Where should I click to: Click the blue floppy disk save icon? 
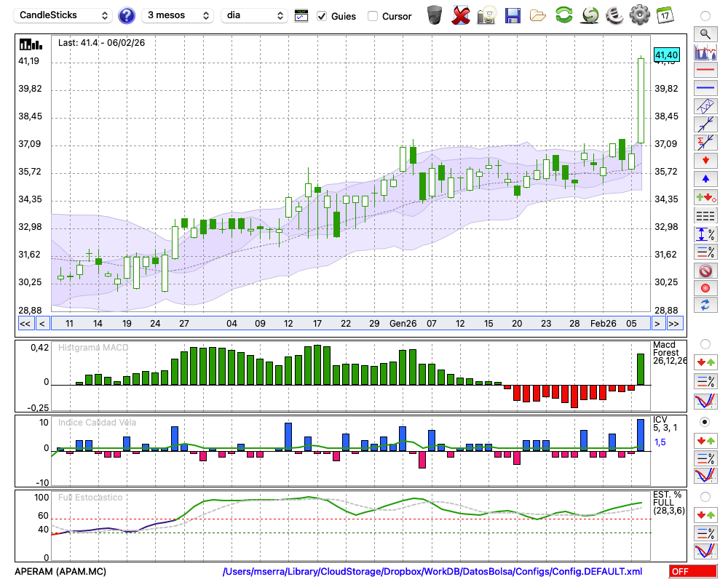tap(513, 15)
